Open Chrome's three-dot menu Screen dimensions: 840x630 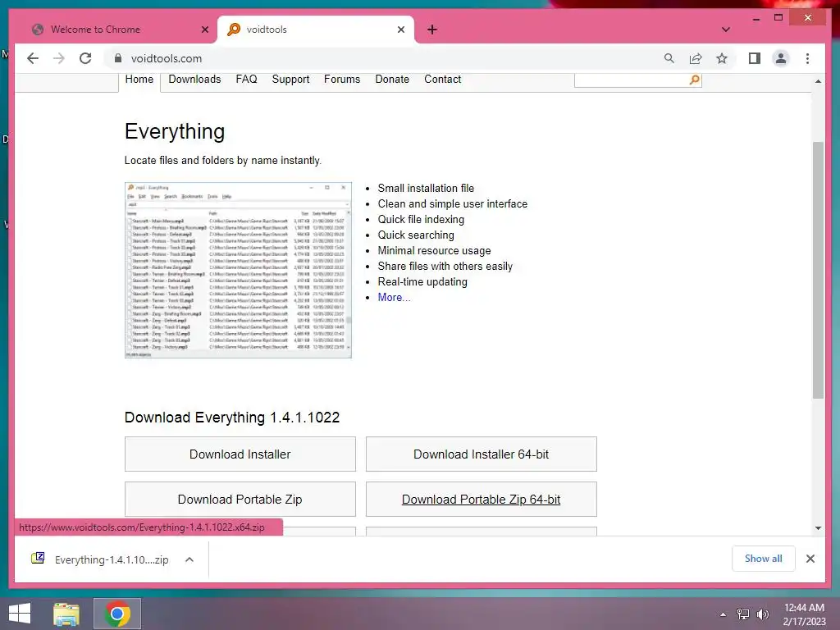coord(807,58)
